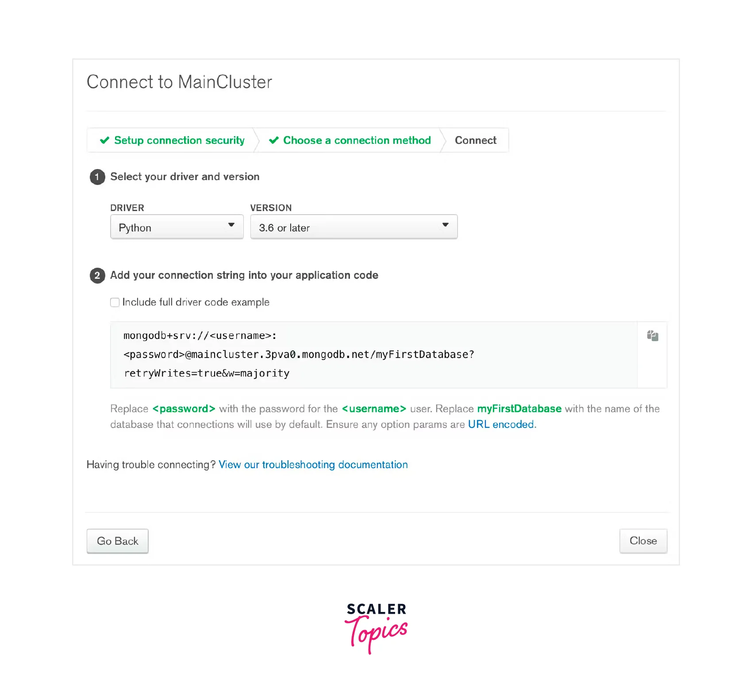Switch to Choose a connection method step
The height and width of the screenshot is (700, 753).
tap(357, 141)
